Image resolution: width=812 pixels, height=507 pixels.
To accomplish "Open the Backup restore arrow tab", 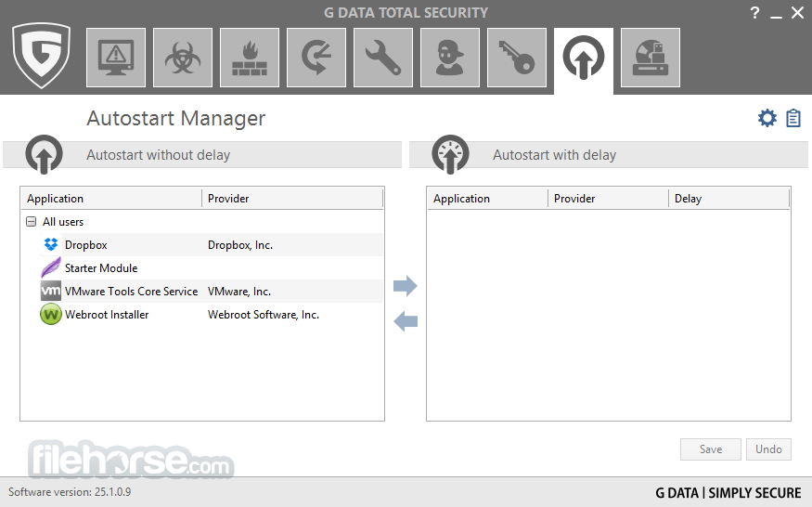I will 316,58.
